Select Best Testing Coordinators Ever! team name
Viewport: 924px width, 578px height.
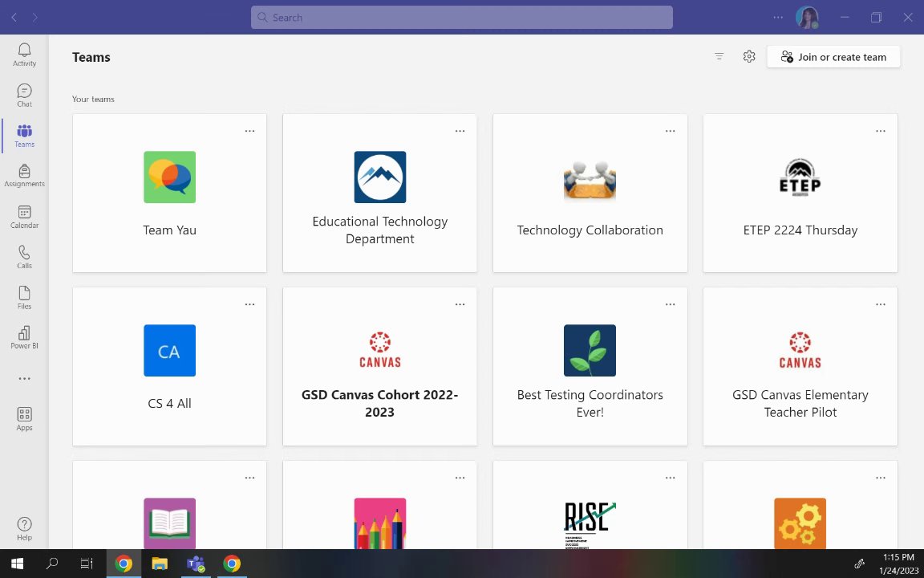pos(590,404)
